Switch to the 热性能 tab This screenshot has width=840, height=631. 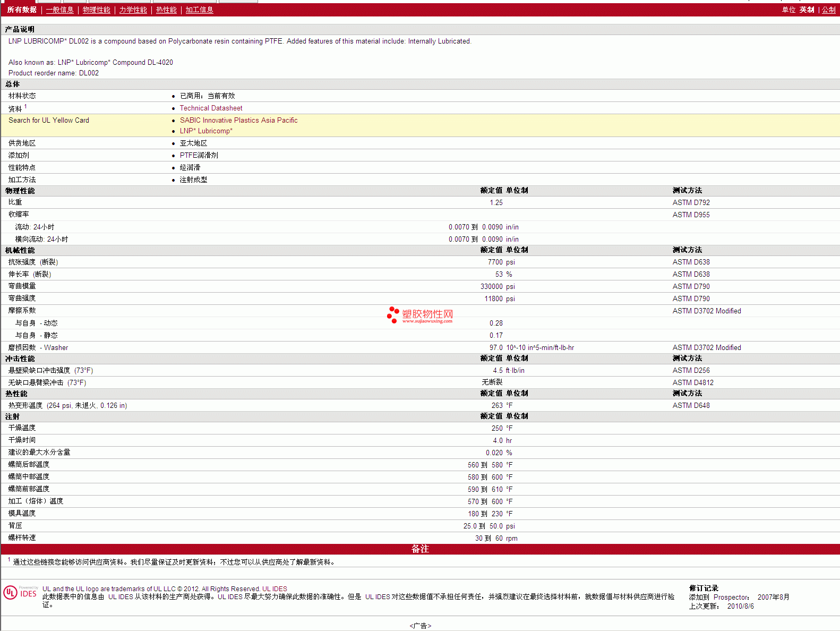(x=166, y=10)
